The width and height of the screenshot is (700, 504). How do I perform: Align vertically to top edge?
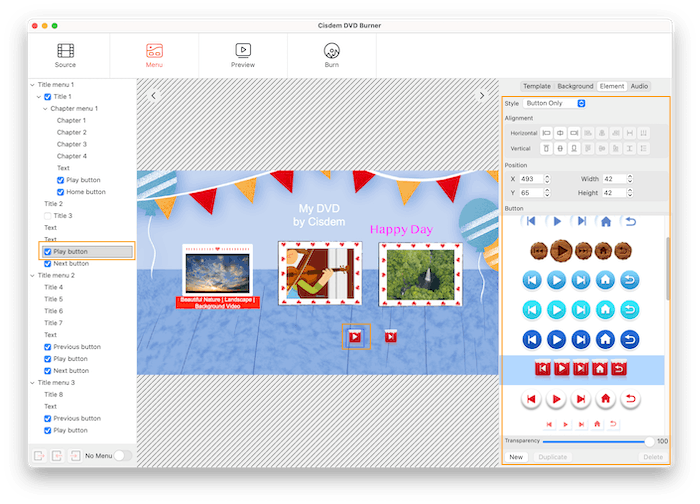pos(546,149)
